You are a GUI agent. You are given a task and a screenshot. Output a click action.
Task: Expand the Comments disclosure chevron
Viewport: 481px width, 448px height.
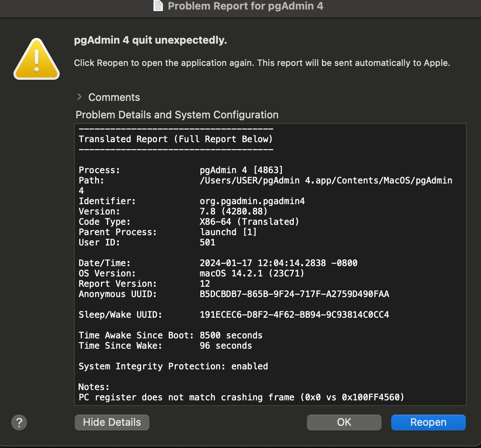[x=80, y=97]
